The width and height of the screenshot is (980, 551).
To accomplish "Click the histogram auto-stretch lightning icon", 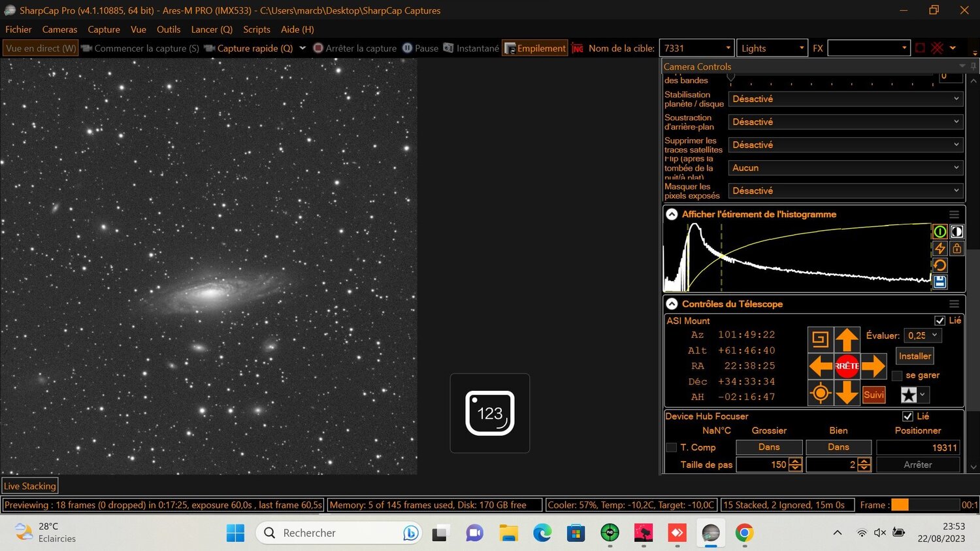I will click(939, 248).
